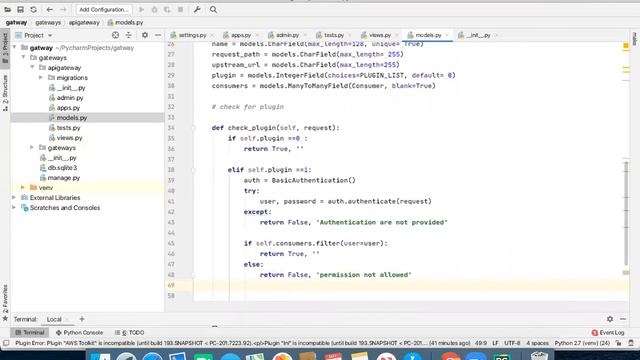Image resolution: width=640 pixels, height=360 pixels.
Task: Click the Open folder toolbar icon
Action: pos(7,9)
